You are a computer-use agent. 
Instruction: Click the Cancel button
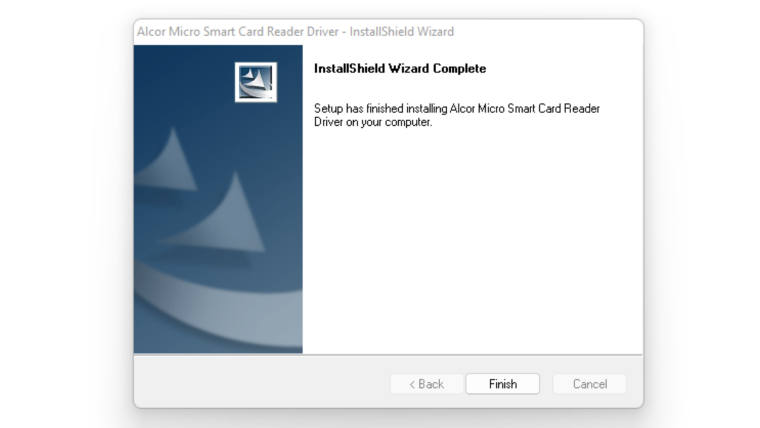click(589, 383)
